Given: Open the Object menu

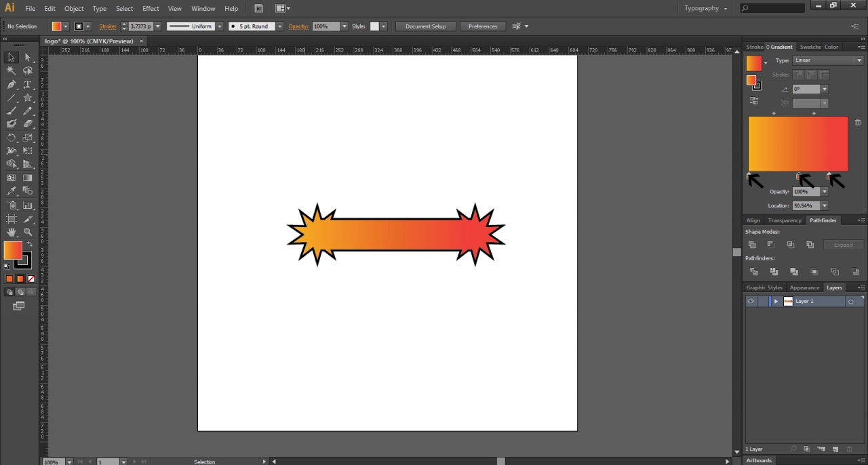Looking at the screenshot, I should click(74, 9).
